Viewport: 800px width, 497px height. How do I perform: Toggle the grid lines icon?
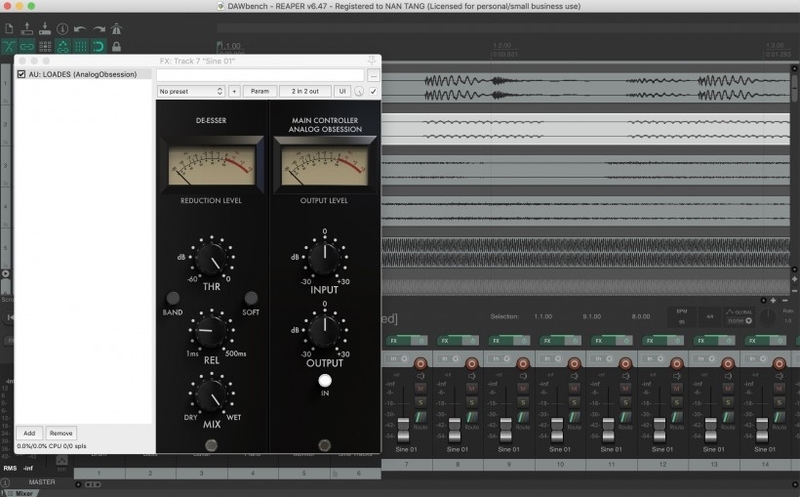(81, 46)
